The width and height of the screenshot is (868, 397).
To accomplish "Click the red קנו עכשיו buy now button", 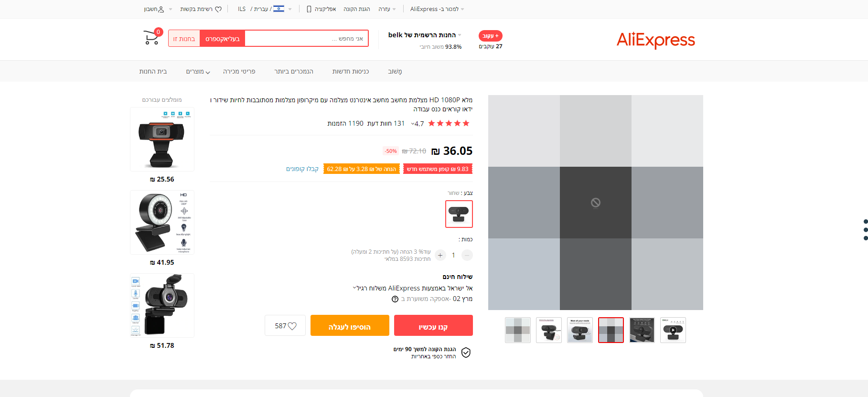I will (x=433, y=325).
